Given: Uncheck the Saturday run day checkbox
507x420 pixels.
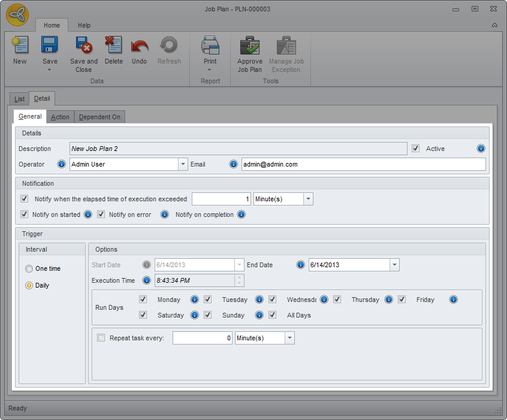Looking at the screenshot, I should [x=143, y=315].
